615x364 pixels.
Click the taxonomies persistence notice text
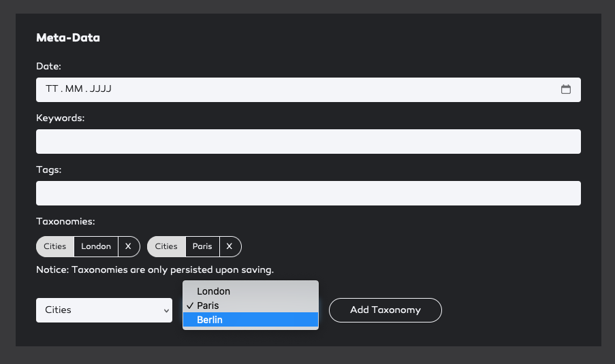[x=155, y=270]
